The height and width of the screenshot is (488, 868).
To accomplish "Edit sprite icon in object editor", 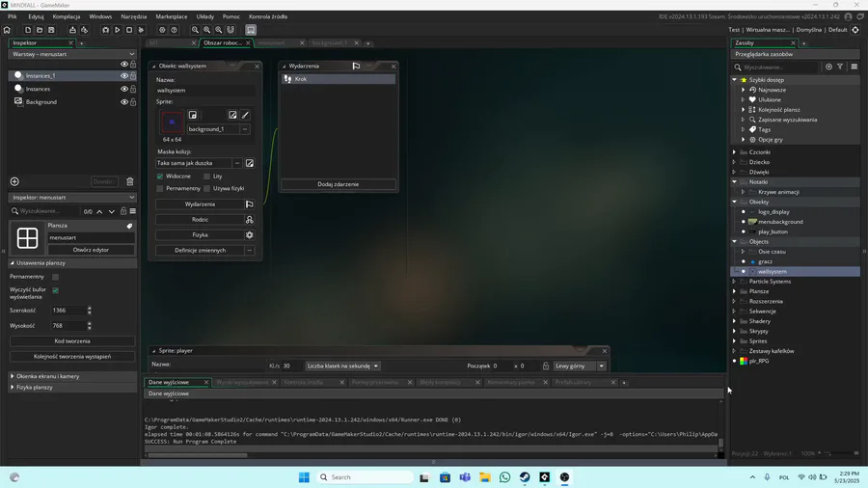I will click(232, 115).
